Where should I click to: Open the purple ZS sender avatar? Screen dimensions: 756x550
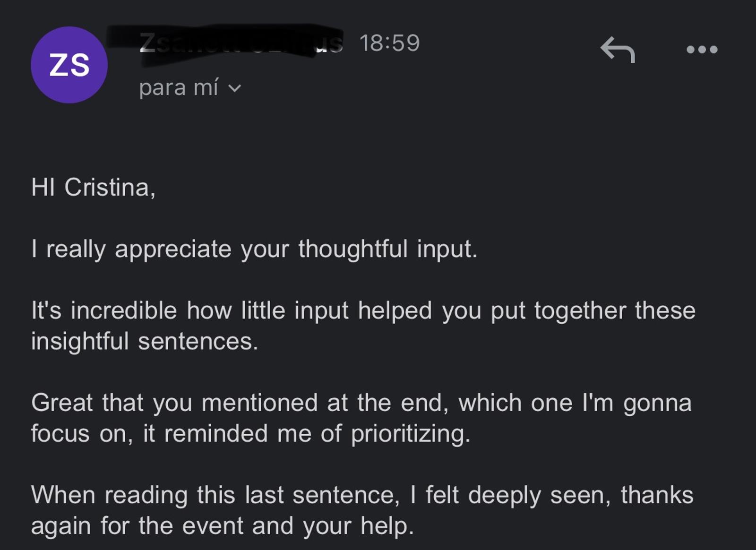(x=69, y=65)
